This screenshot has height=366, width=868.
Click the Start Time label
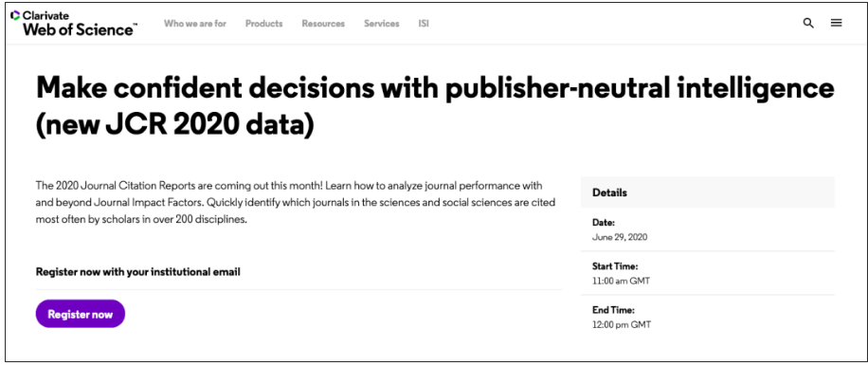tap(615, 266)
